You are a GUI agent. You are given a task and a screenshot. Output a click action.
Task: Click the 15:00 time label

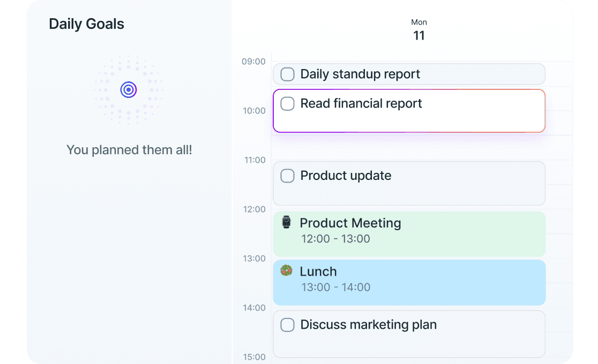[253, 357]
